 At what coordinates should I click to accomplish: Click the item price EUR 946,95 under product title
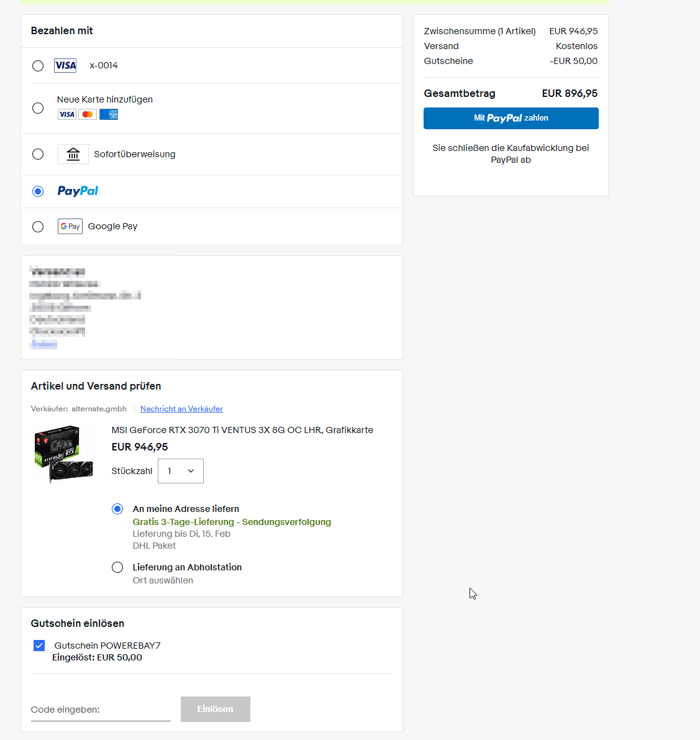[140, 447]
